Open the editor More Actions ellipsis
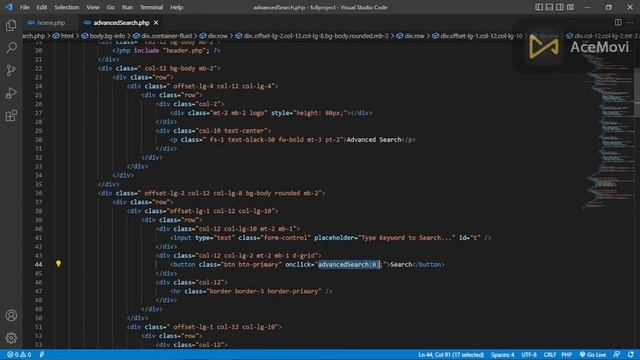Screen dimensions: 640x360 pyautogui.click(x=631, y=22)
